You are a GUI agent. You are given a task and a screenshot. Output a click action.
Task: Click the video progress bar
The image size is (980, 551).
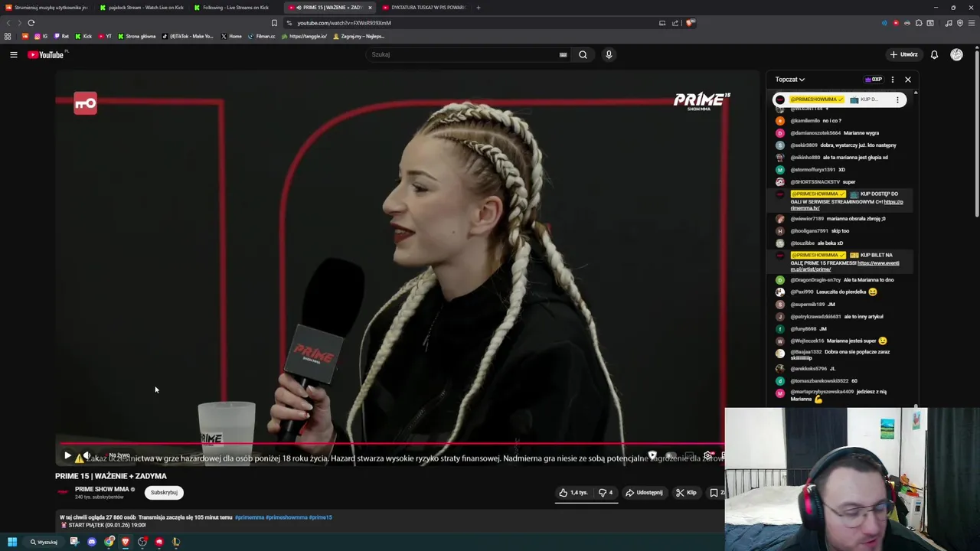pyautogui.click(x=390, y=443)
